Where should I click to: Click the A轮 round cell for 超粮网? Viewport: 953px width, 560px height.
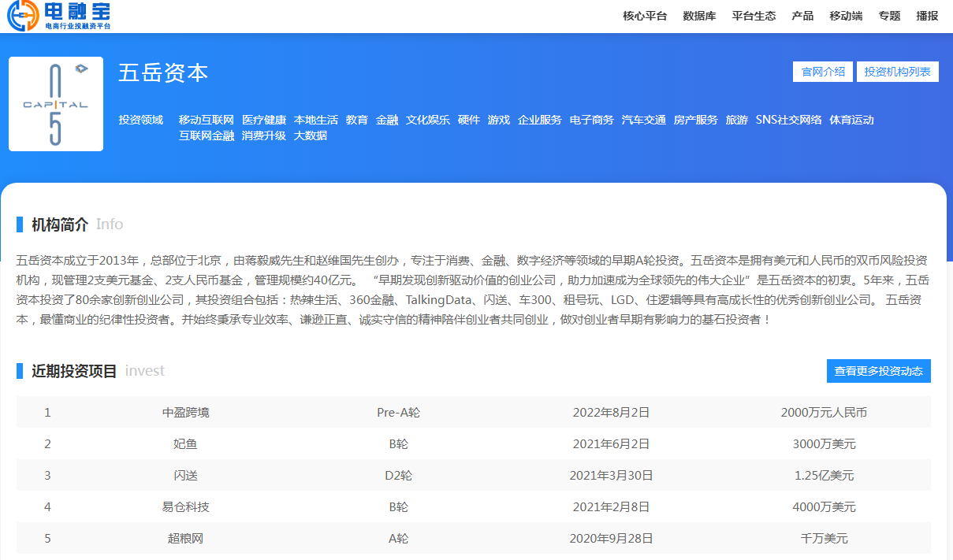pos(399,538)
